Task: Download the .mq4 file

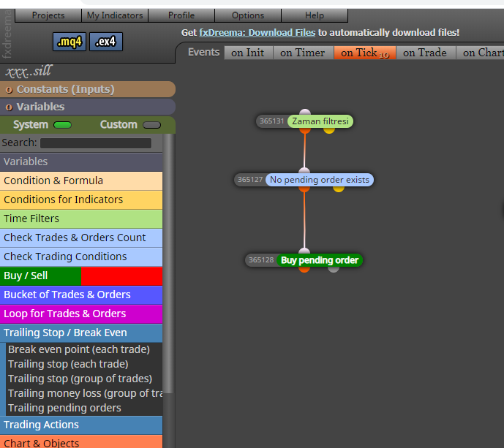Action: (69, 42)
